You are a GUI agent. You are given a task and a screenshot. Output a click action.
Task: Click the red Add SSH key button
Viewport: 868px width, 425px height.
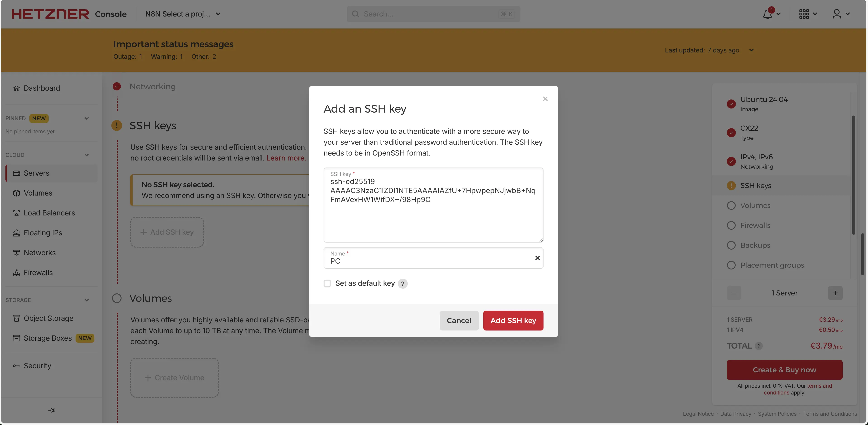click(513, 321)
